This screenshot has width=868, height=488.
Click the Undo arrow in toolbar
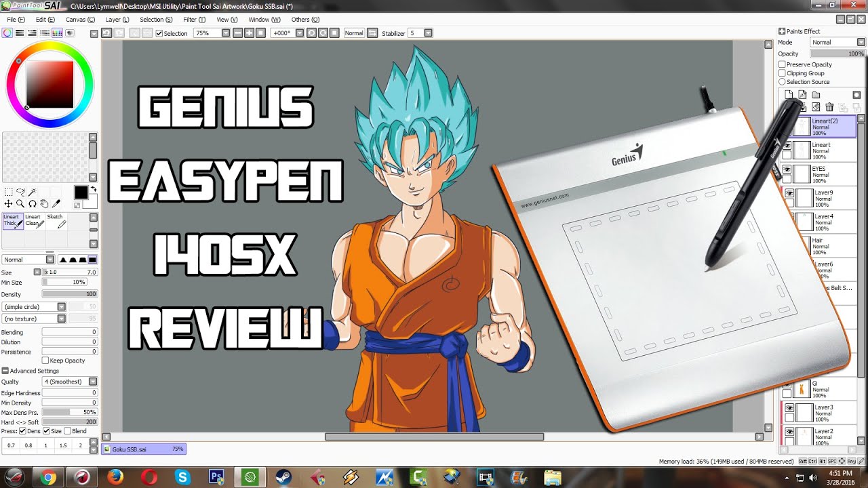(x=107, y=33)
